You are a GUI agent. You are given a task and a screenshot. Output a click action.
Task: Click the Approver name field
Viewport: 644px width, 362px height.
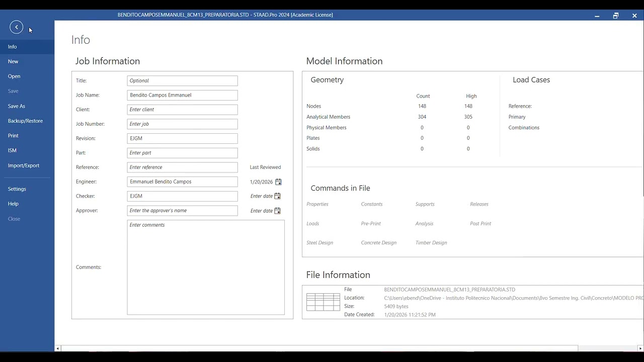click(x=182, y=211)
